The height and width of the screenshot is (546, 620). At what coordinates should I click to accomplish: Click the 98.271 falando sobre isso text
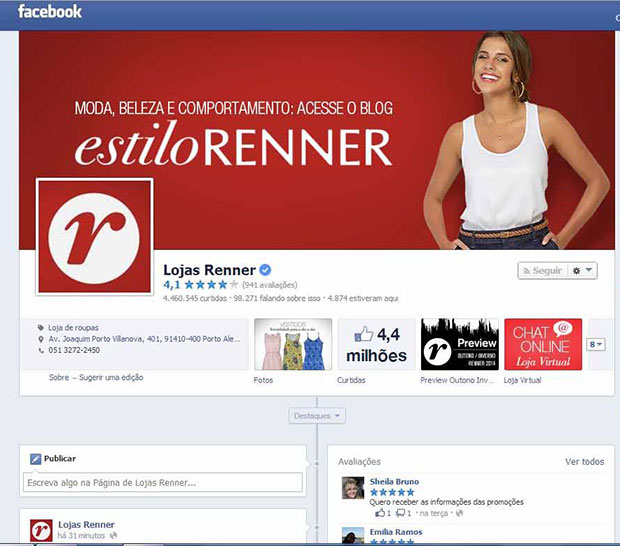tap(277, 299)
